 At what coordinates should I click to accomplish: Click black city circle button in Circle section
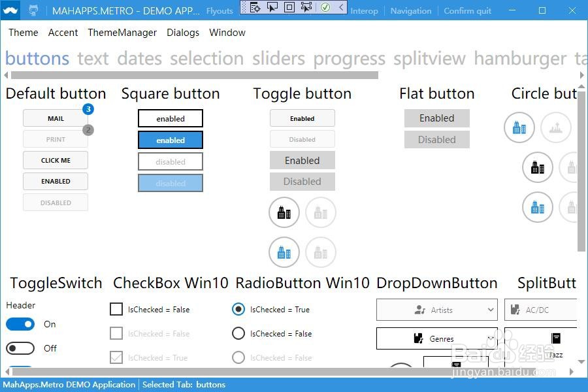(x=538, y=167)
